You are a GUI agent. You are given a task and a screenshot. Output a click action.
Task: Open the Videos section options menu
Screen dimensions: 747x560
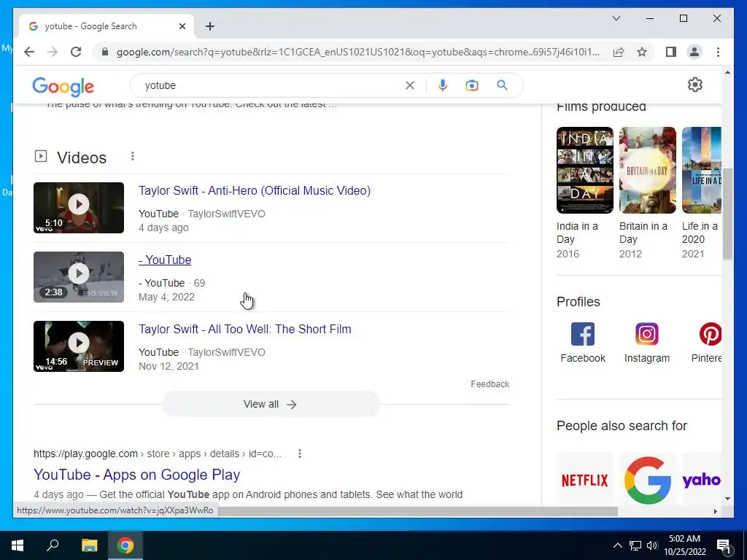tap(133, 156)
